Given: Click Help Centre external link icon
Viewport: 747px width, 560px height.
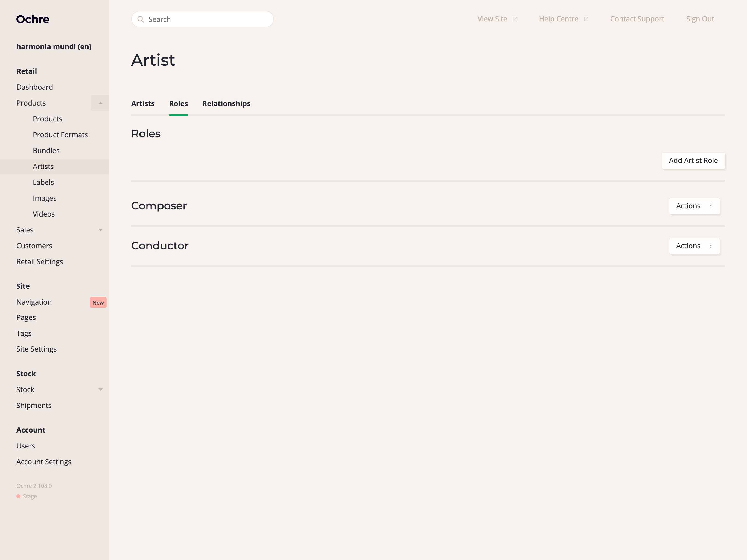Looking at the screenshot, I should (586, 19).
